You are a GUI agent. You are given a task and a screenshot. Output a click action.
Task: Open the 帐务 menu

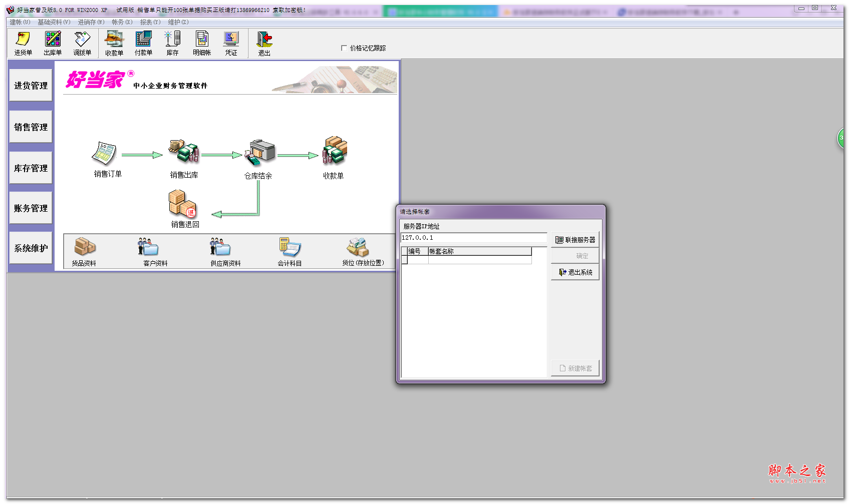click(x=122, y=22)
